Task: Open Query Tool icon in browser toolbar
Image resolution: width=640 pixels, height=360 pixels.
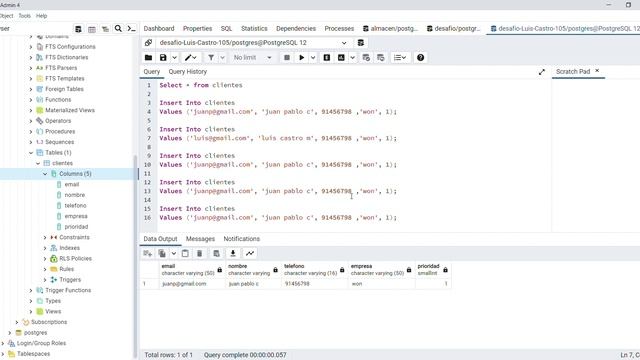Action: (78, 29)
